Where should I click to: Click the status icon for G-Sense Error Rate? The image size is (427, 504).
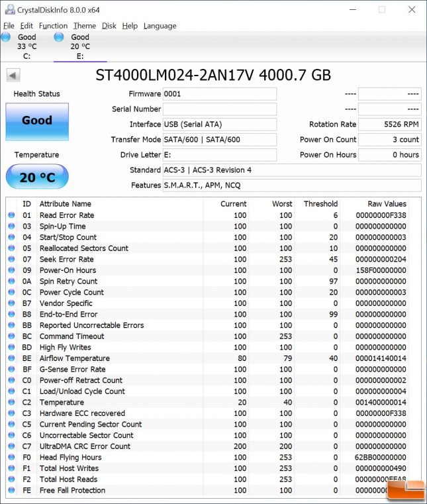click(11, 369)
